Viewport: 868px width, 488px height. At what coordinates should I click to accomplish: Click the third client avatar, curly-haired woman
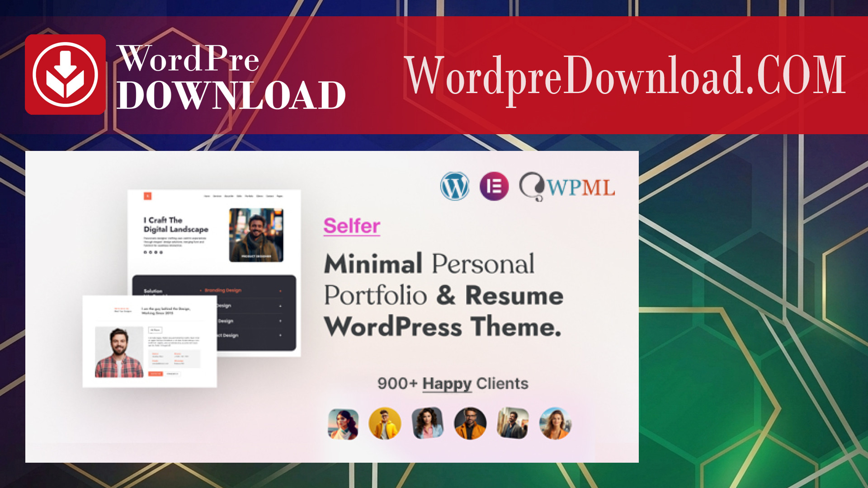(x=428, y=423)
